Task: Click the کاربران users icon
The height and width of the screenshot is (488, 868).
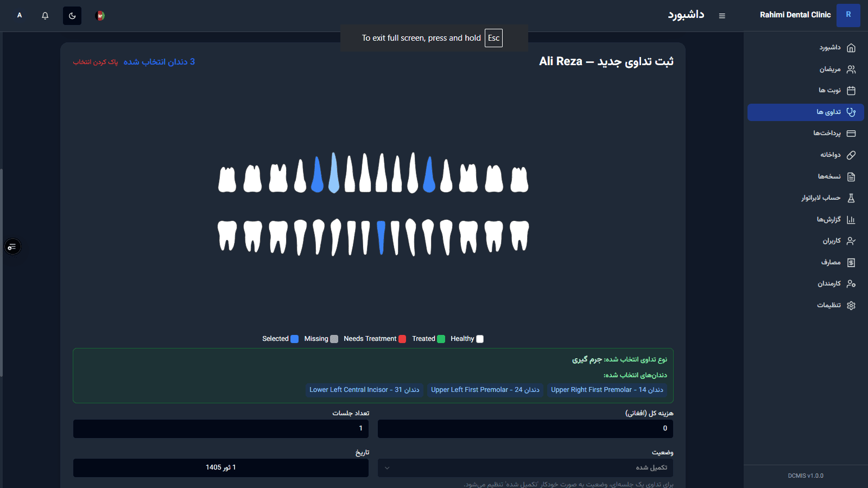Action: (x=851, y=241)
